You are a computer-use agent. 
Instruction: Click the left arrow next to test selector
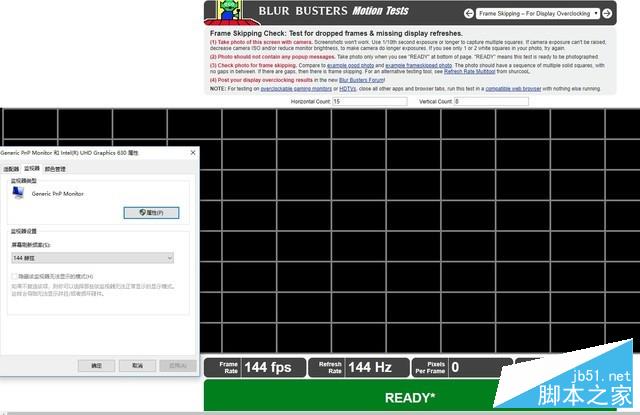pyautogui.click(x=468, y=14)
